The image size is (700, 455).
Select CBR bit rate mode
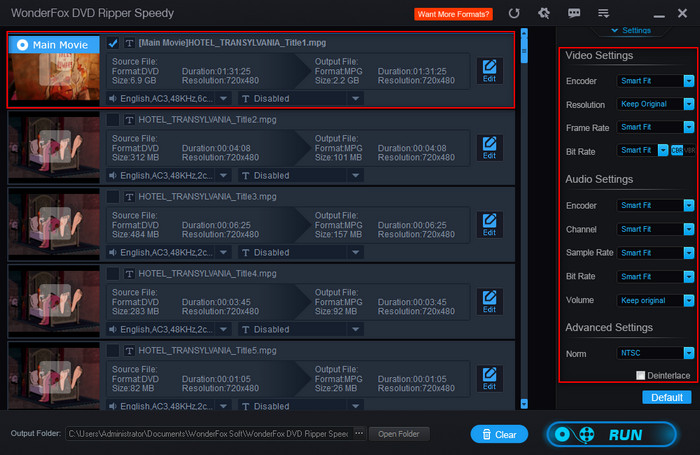pos(677,150)
